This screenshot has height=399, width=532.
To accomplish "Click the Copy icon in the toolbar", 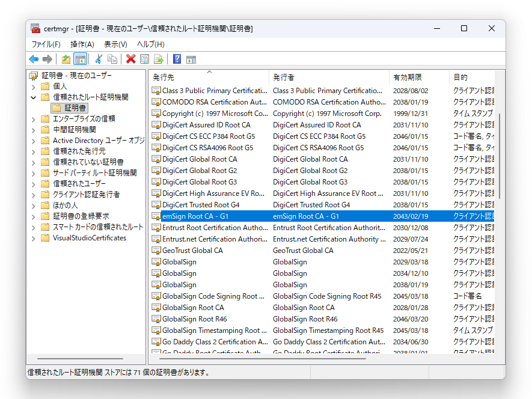I will (112, 59).
